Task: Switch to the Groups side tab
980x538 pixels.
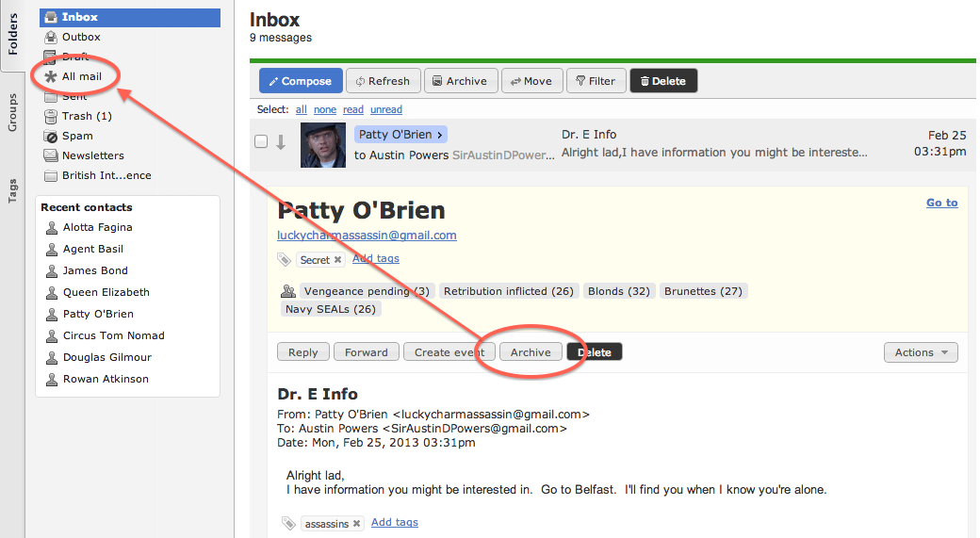Action: pos(12,112)
